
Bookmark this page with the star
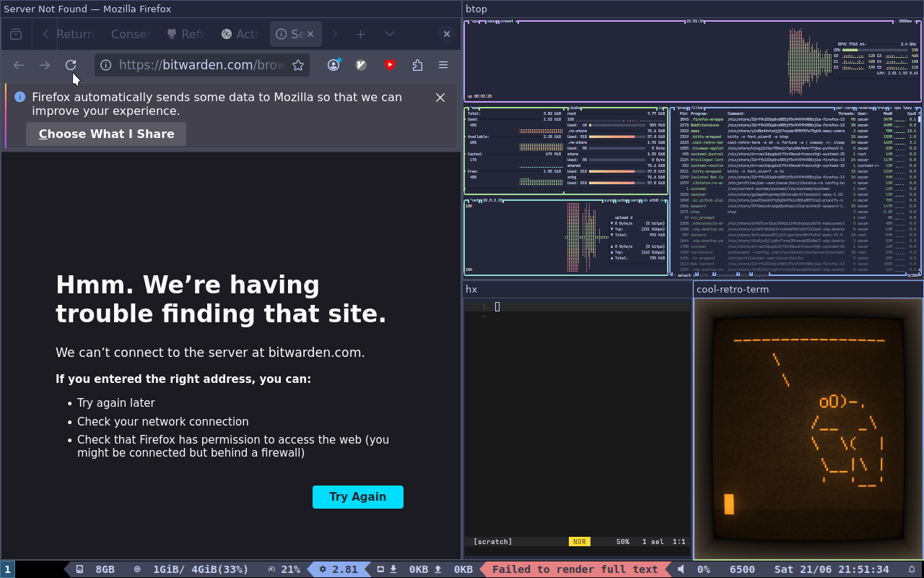pos(298,65)
